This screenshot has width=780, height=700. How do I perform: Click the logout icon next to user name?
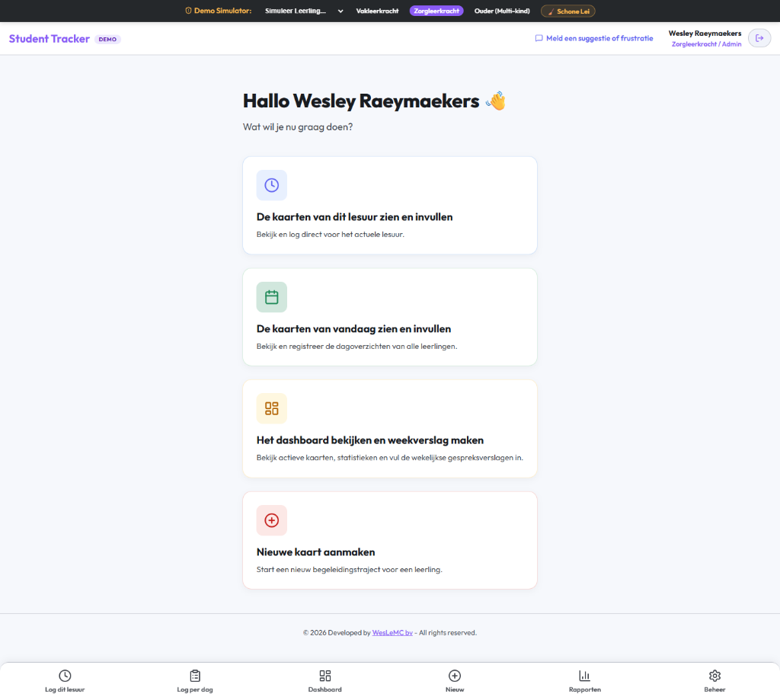[759, 38]
